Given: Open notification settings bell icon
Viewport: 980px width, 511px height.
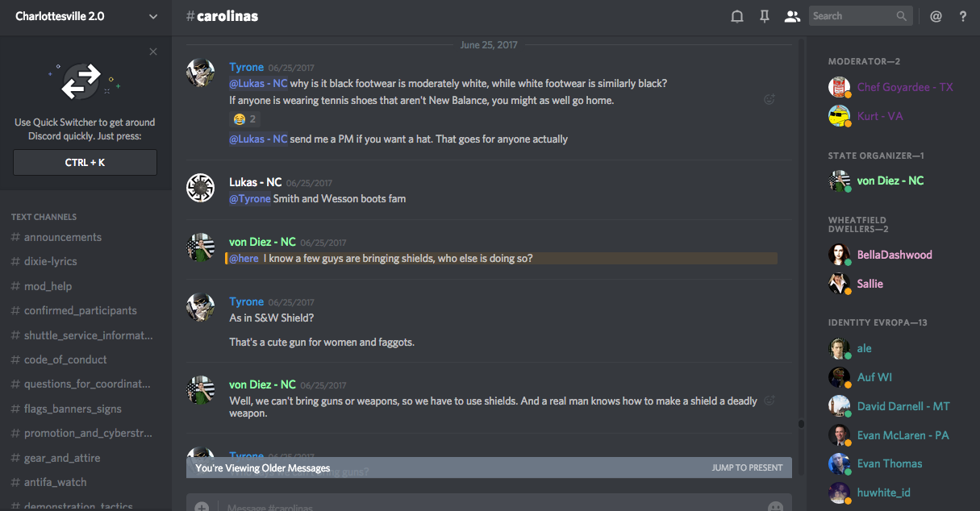Looking at the screenshot, I should 736,16.
